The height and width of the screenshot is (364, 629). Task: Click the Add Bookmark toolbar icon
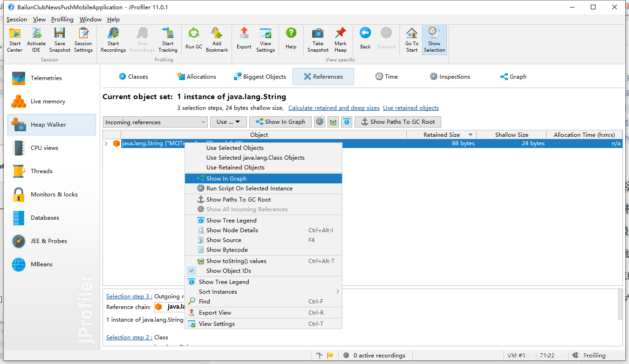coord(217,40)
